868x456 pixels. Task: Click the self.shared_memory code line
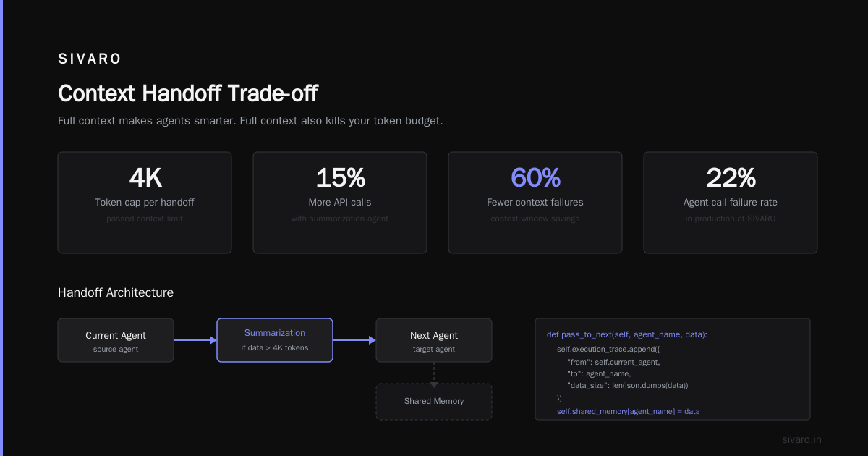(628, 411)
